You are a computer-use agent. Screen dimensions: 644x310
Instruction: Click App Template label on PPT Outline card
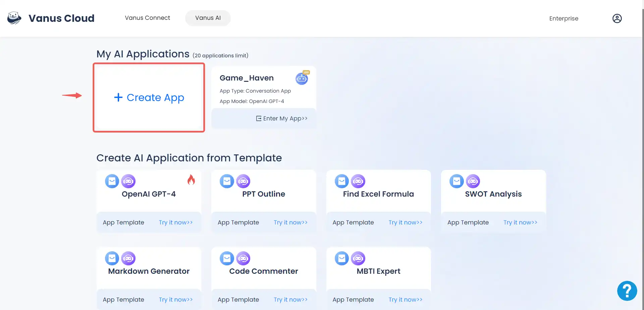pos(238,222)
